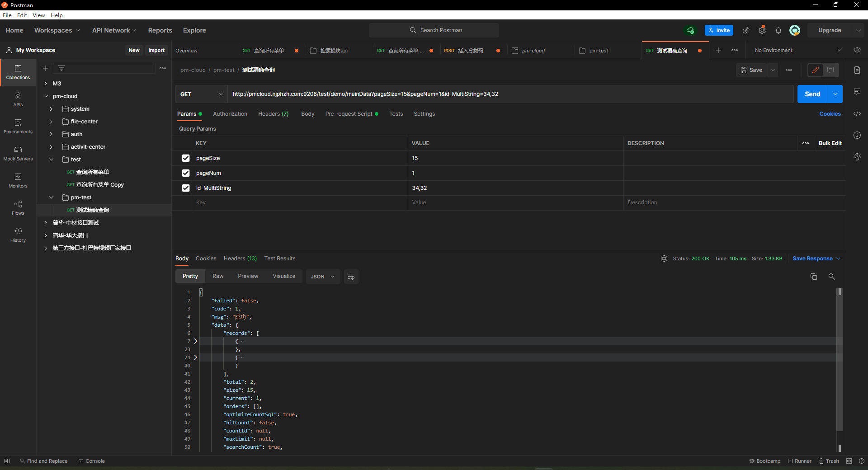Switch to the Headers (7) request tab
This screenshot has width=868, height=470.
click(273, 114)
